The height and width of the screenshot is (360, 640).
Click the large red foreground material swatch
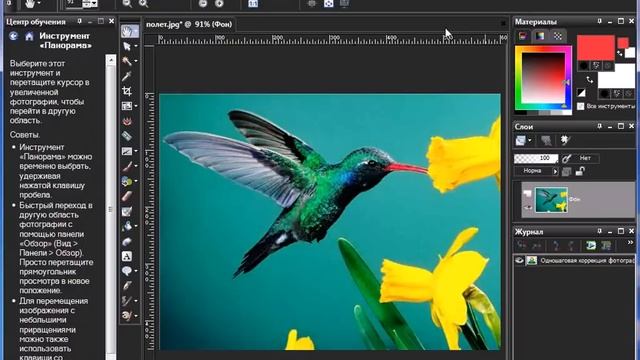click(596, 48)
